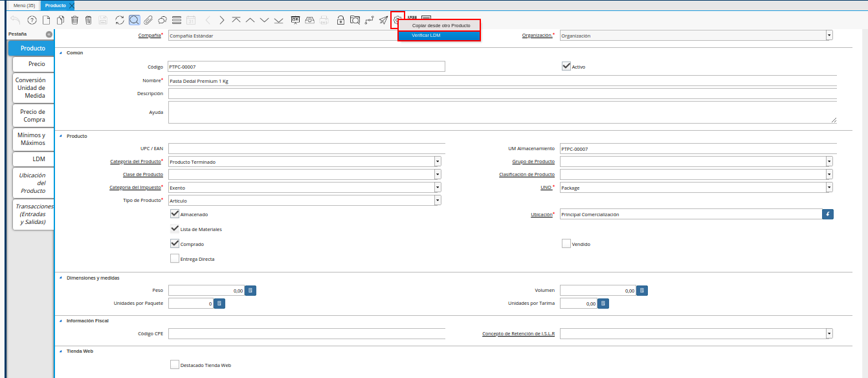Enable the Entrega Directa checkbox
Viewport: 868px width, 378px height.
click(x=175, y=258)
